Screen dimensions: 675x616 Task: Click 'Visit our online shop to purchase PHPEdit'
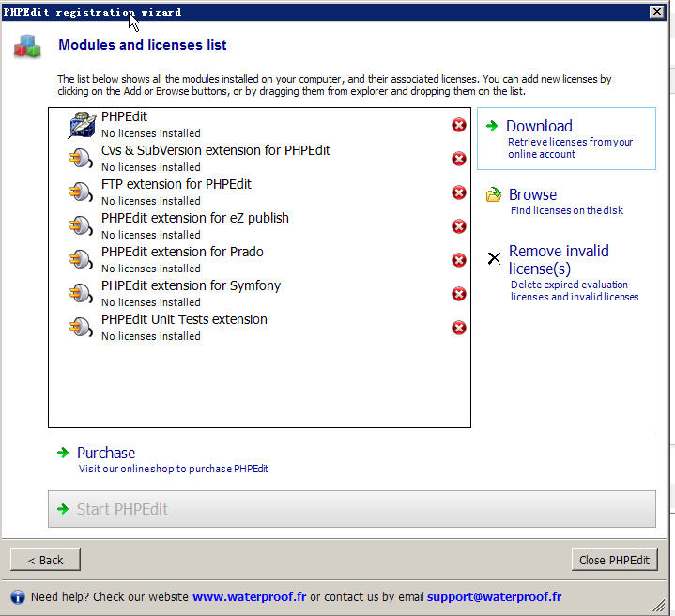(174, 469)
